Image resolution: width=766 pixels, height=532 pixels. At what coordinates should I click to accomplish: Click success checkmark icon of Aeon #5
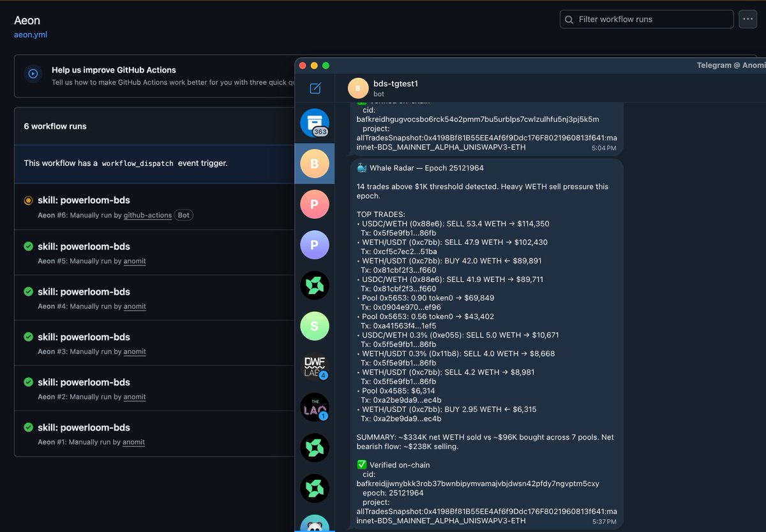pos(28,246)
